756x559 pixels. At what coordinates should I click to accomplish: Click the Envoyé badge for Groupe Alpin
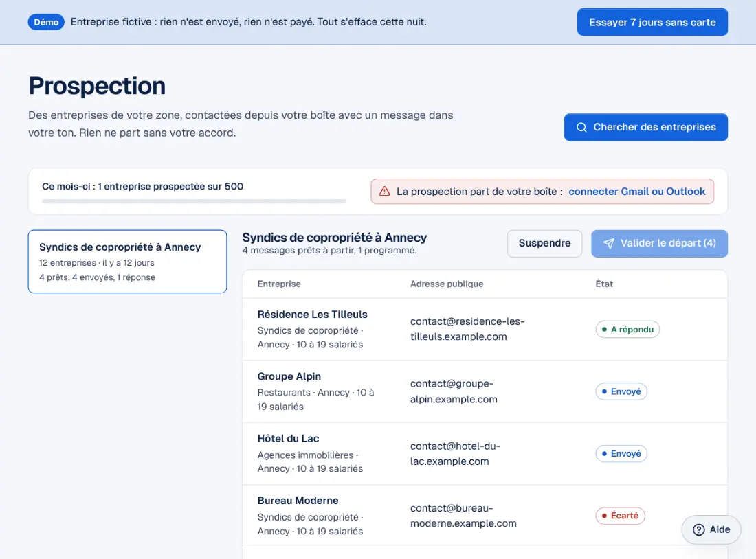pyautogui.click(x=621, y=391)
